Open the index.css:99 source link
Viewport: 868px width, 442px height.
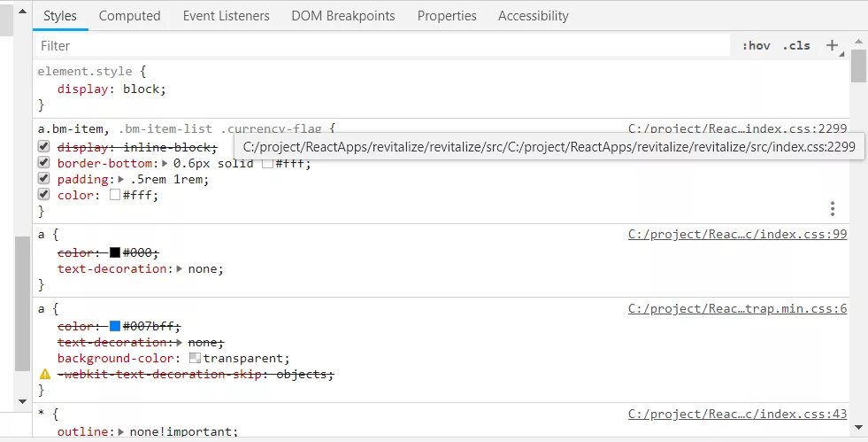pyautogui.click(x=737, y=235)
